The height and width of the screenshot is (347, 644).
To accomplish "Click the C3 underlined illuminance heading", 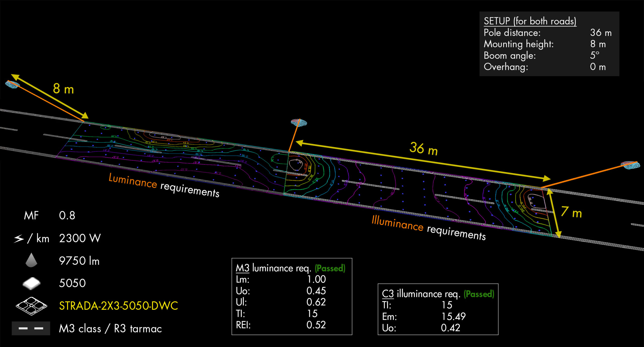I will tap(388, 294).
